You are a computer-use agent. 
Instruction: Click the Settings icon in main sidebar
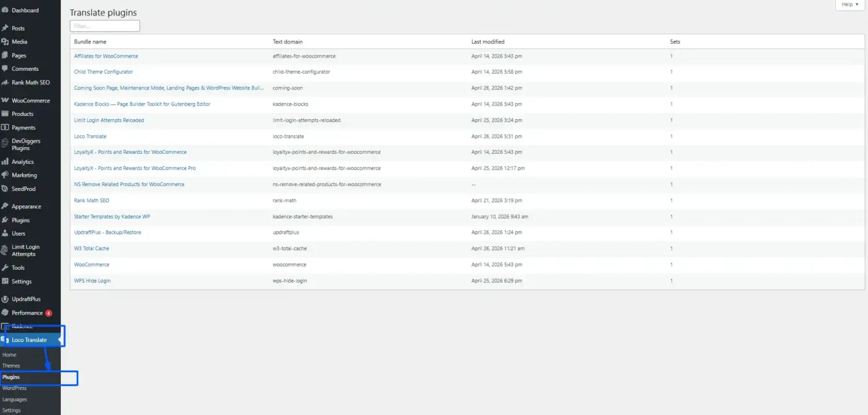coord(5,281)
